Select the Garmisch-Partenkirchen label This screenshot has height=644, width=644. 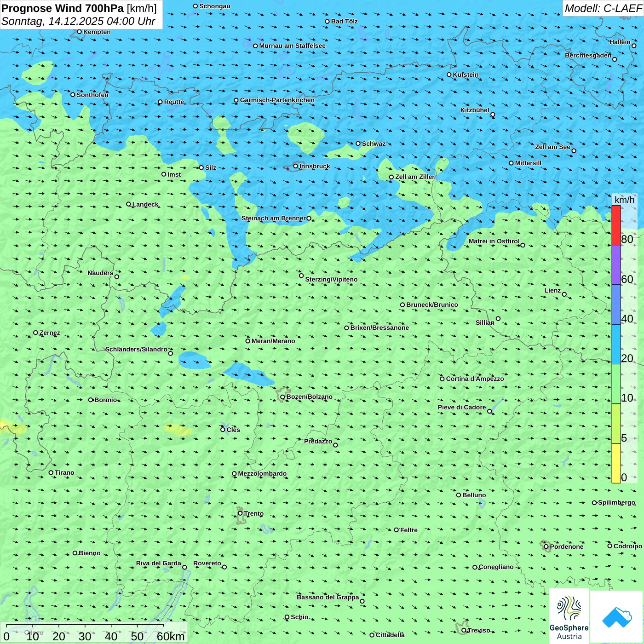coord(277,100)
